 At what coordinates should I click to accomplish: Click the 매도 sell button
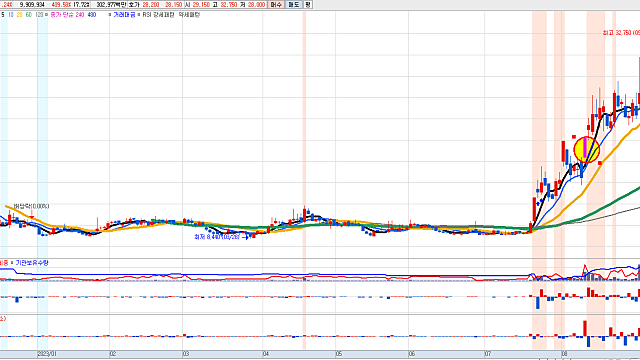click(293, 4)
